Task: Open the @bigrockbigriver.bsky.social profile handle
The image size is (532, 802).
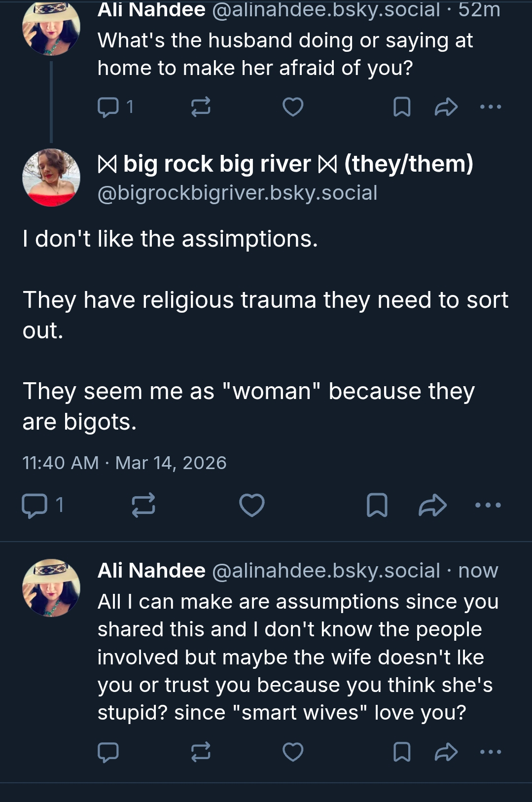Action: pos(237,193)
